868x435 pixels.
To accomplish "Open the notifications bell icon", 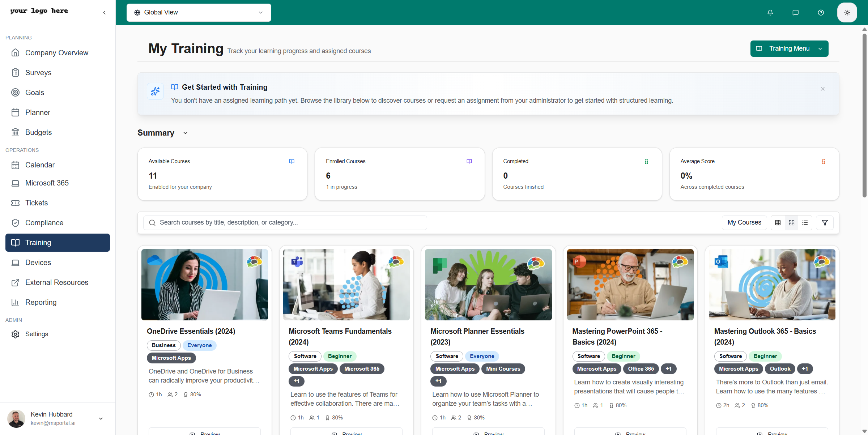I will 770,12.
